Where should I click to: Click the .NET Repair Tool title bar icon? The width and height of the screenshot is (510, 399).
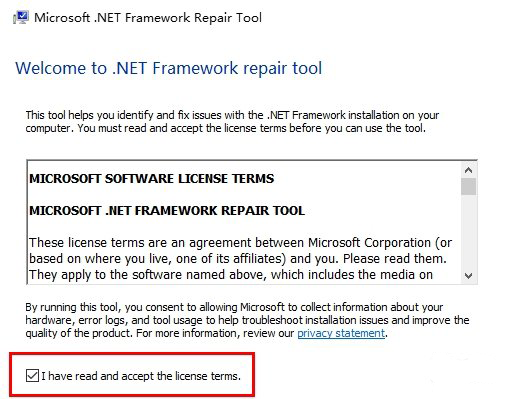(21, 17)
